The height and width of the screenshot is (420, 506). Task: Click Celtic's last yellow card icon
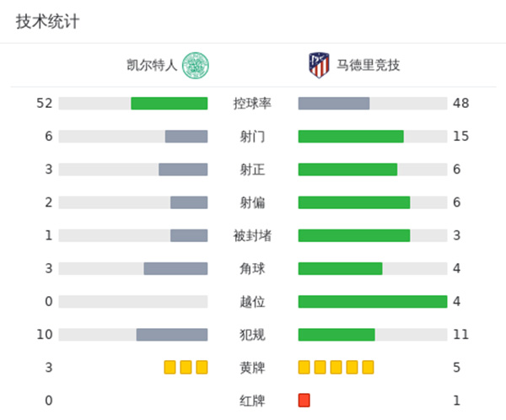pyautogui.click(x=202, y=367)
